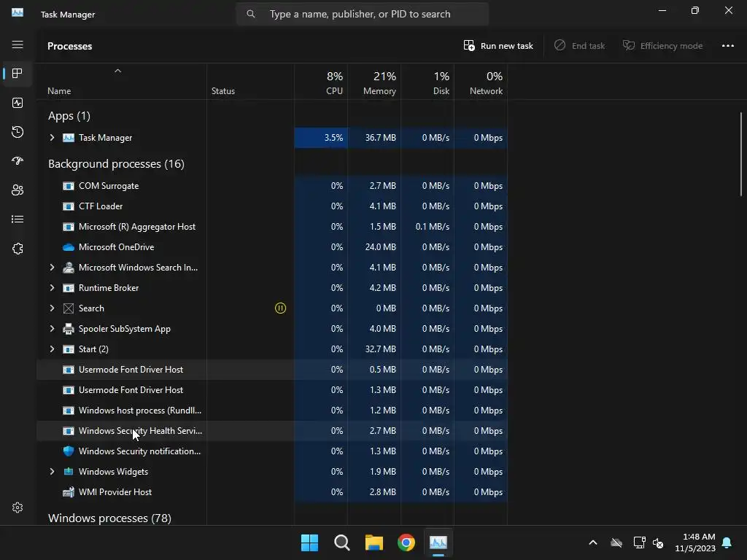The width and height of the screenshot is (747, 560).
Task: Select Usermode Font Driver Host using 0.5 MB
Action: click(272, 370)
